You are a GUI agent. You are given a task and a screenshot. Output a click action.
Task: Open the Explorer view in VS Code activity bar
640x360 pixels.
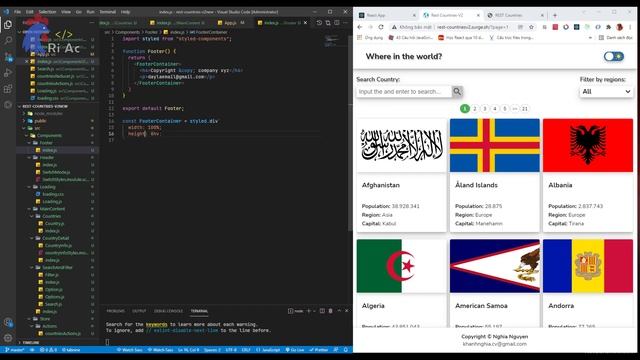(8, 24)
